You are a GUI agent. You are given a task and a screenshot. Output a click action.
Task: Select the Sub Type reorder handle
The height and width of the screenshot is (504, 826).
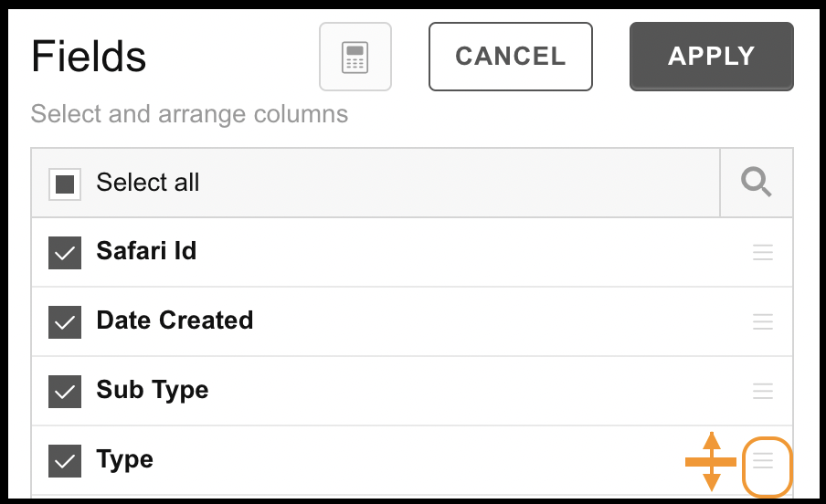coord(762,391)
